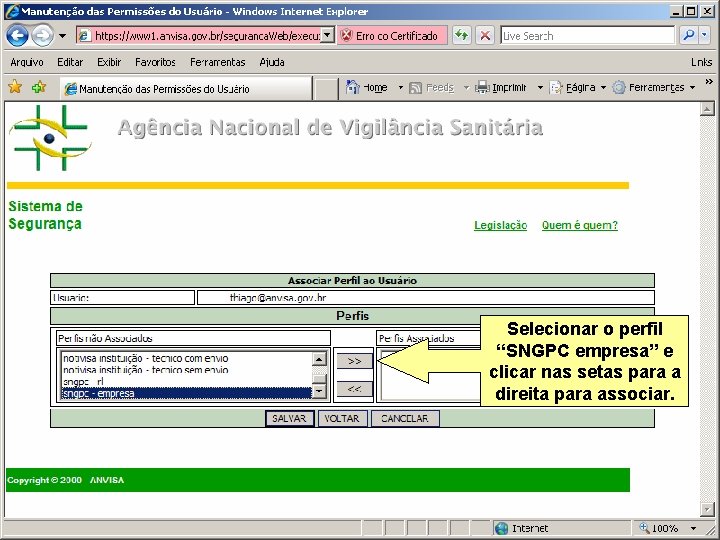Refresh the page with the green arrows icon
The height and width of the screenshot is (540, 720).
461,35
